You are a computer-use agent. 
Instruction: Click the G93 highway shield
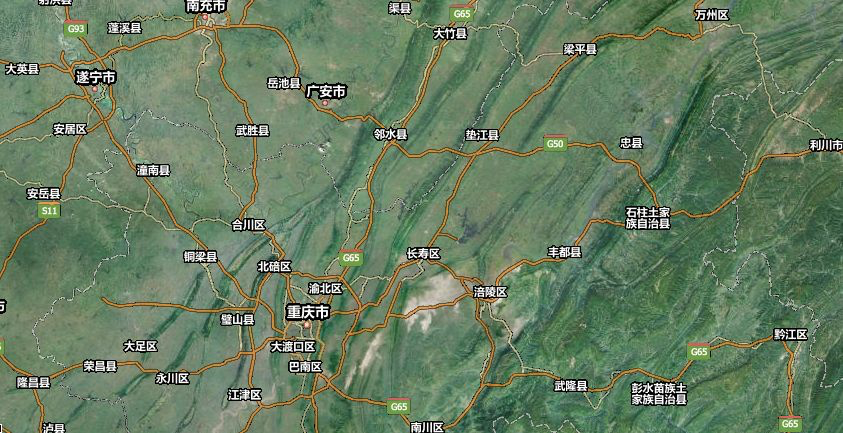pyautogui.click(x=76, y=29)
